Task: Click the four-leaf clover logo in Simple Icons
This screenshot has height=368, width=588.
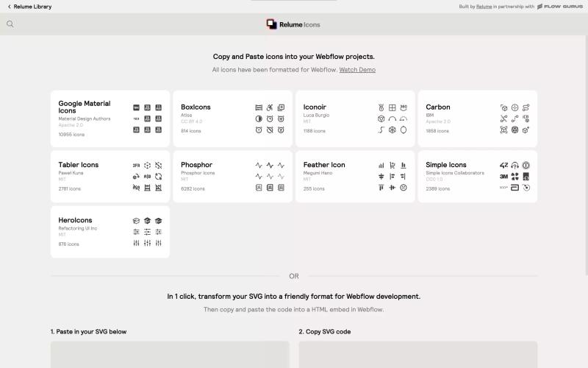Action: tap(515, 177)
